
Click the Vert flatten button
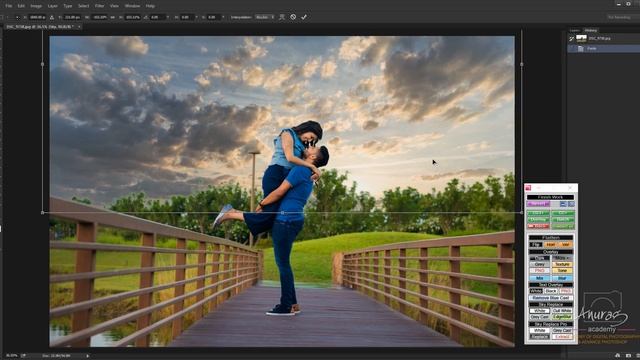coord(566,245)
